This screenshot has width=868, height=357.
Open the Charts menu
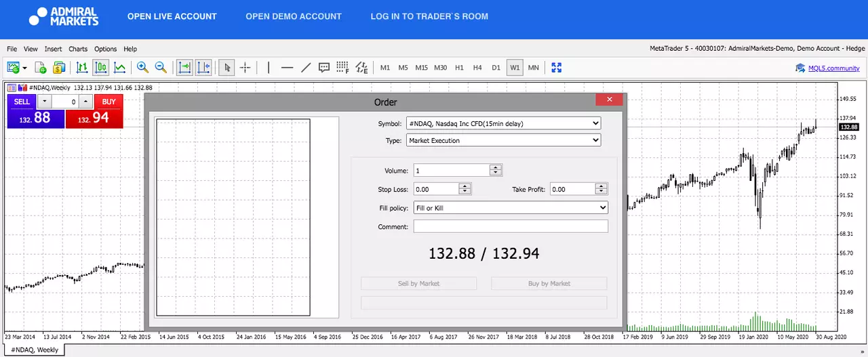point(78,49)
